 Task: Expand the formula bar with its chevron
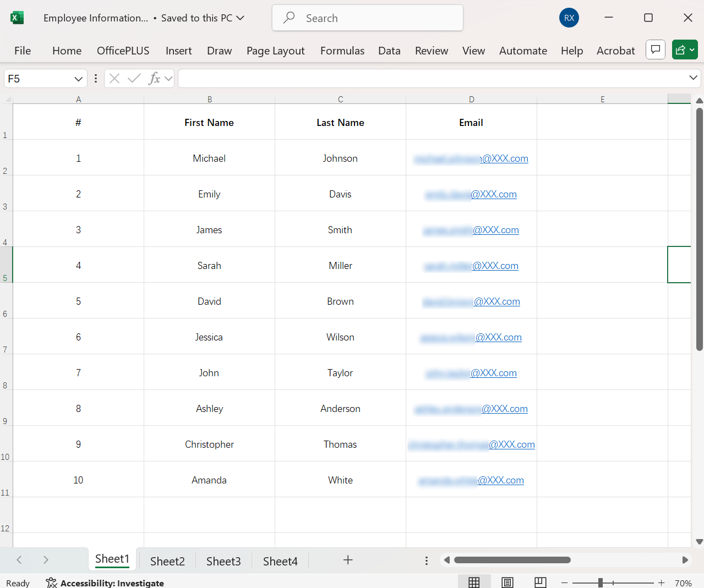[x=693, y=78]
